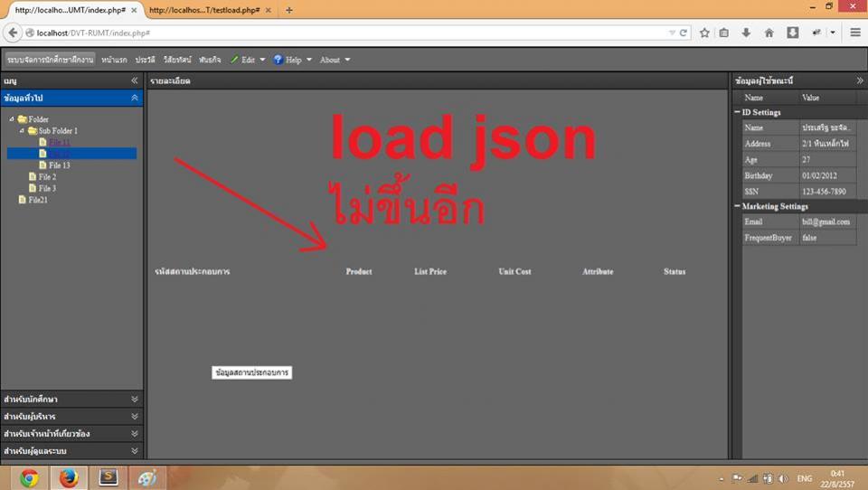The width and height of the screenshot is (868, 490).
Task: Edit the SSN value 123-456-7890
Action: [x=827, y=192]
